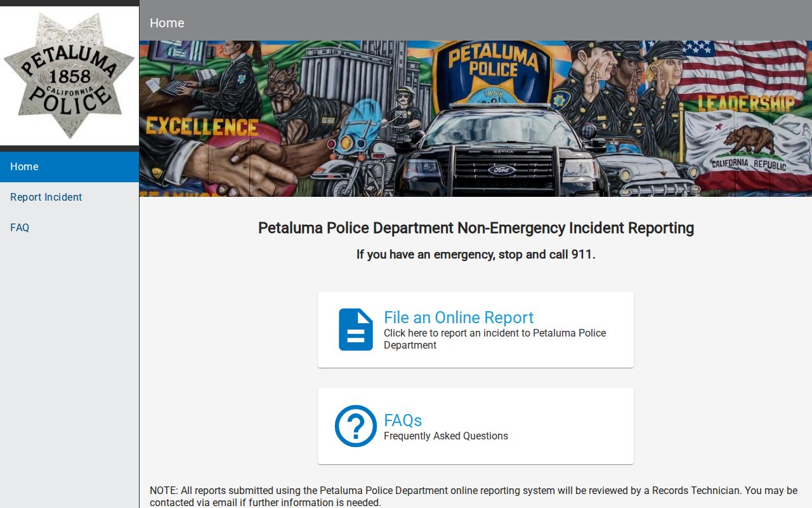This screenshot has width=812, height=508.
Task: Click the police mural banner image
Action: pos(476,119)
